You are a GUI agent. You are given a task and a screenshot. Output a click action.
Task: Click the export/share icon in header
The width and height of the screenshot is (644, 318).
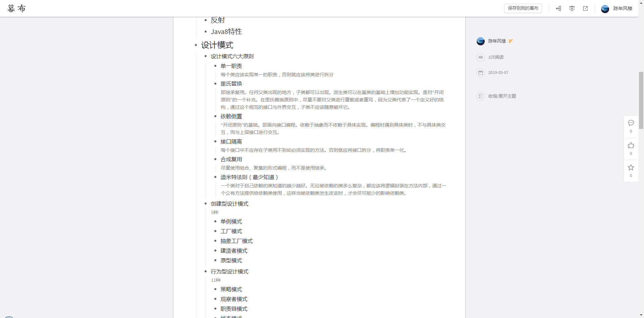585,8
